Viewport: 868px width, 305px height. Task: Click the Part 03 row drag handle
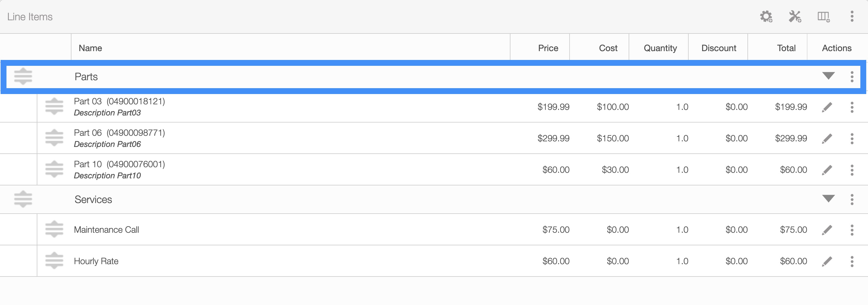pos(54,107)
